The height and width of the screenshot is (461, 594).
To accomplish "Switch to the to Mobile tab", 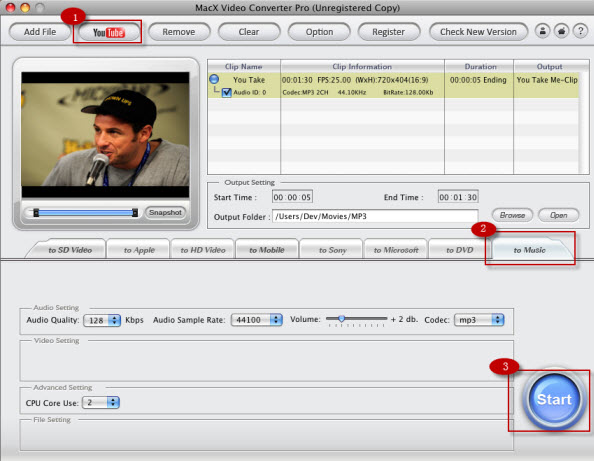I will tap(267, 250).
